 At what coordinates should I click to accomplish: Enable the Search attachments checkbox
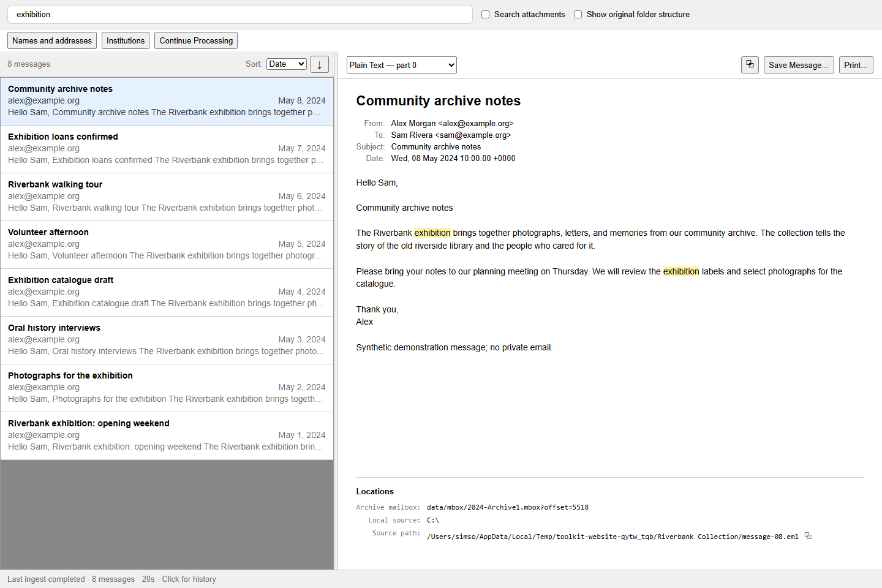click(486, 14)
